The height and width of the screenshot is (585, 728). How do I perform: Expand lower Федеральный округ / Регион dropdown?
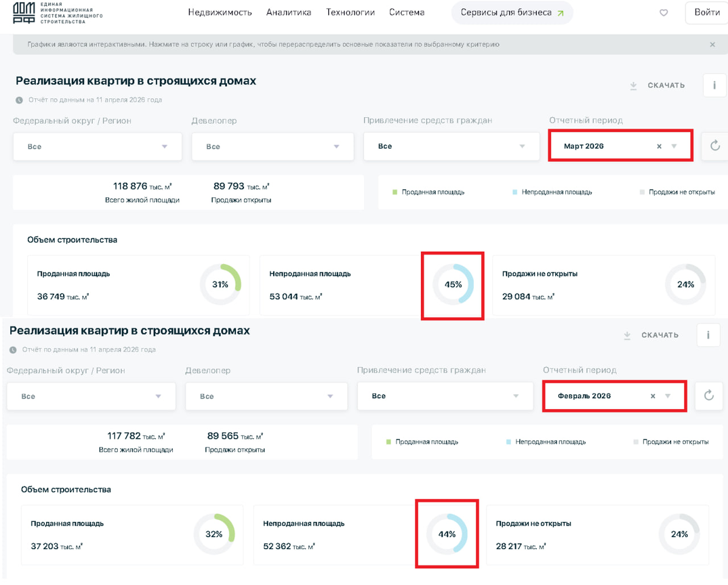(92, 396)
